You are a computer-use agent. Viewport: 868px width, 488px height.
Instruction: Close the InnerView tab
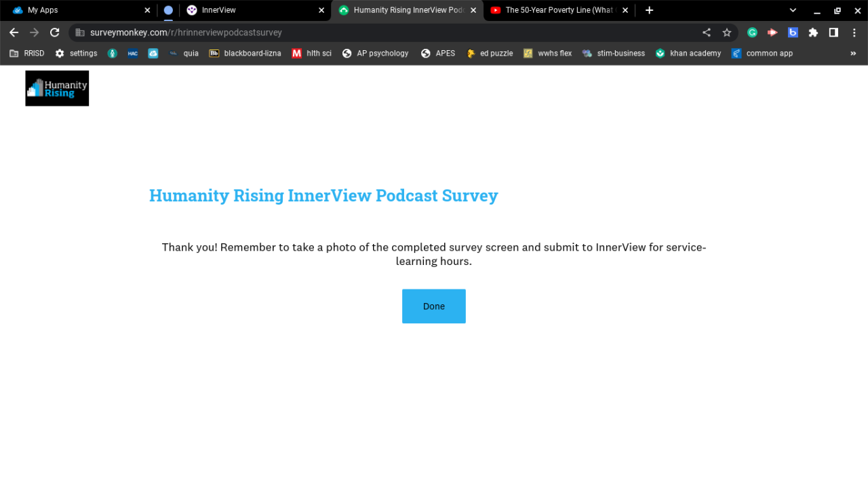321,10
